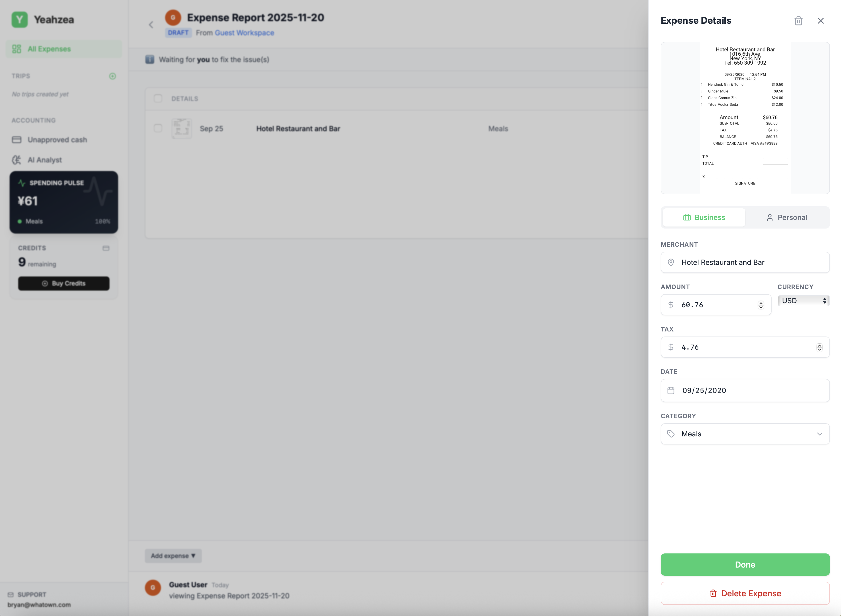
Task: Switch the expense to Personal
Action: pyautogui.click(x=787, y=217)
